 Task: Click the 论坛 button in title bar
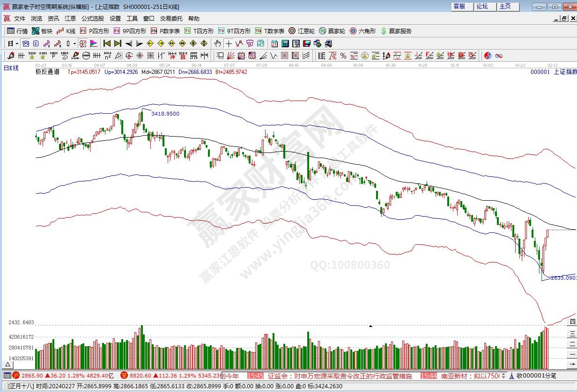[482, 7]
